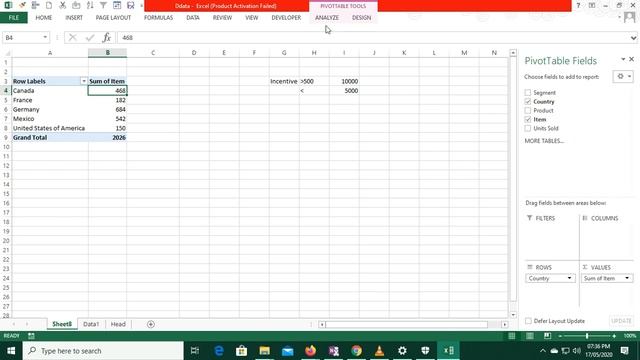The height and width of the screenshot is (360, 640).
Task: Open Row Labels filter dropdown
Action: [x=84, y=81]
